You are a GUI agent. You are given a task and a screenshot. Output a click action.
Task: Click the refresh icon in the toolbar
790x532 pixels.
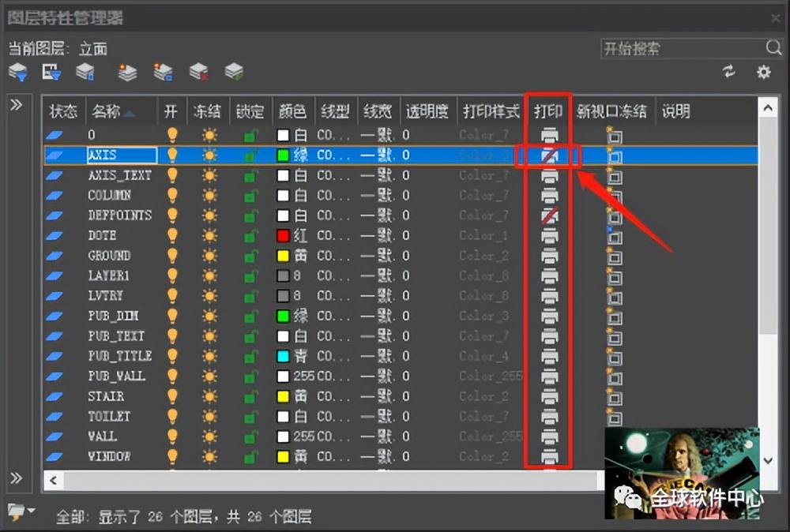point(729,72)
